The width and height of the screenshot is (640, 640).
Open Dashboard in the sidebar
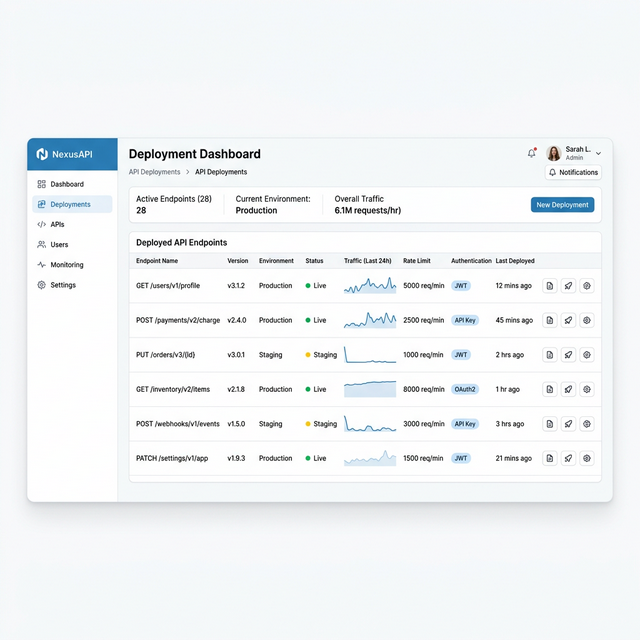click(67, 184)
